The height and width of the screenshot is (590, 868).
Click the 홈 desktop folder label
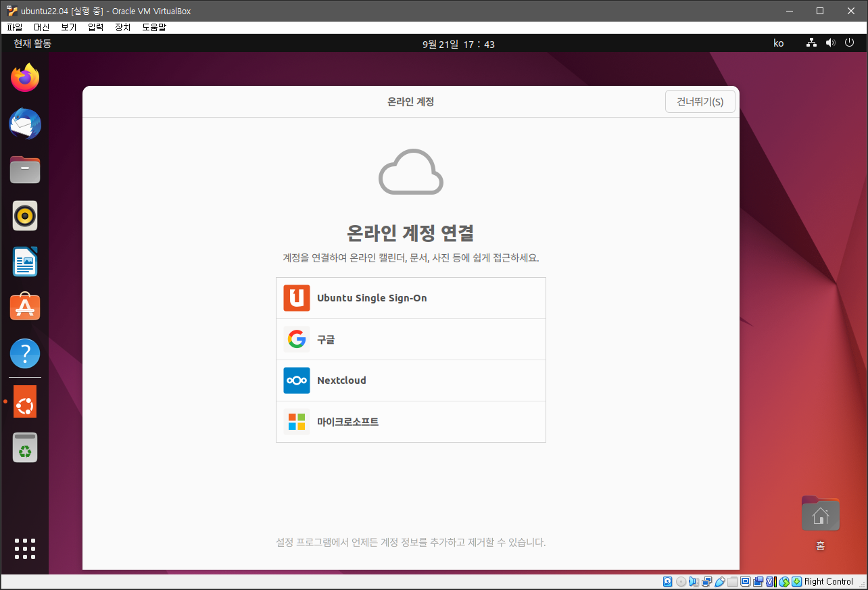click(820, 546)
